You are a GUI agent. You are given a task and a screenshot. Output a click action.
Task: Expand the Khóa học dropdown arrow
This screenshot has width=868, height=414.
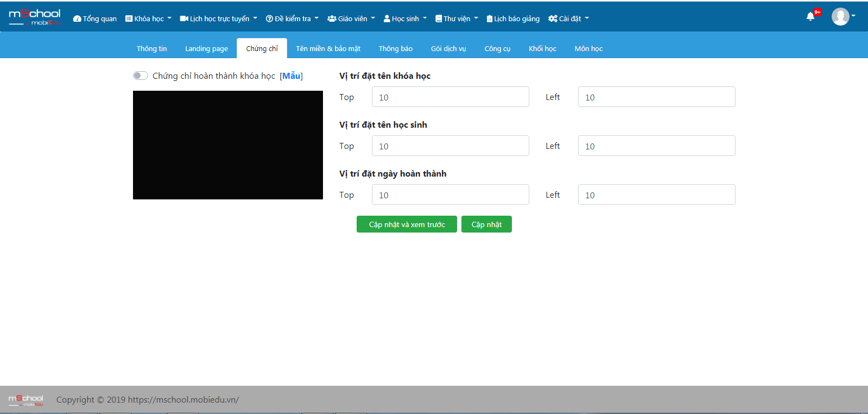tap(169, 18)
